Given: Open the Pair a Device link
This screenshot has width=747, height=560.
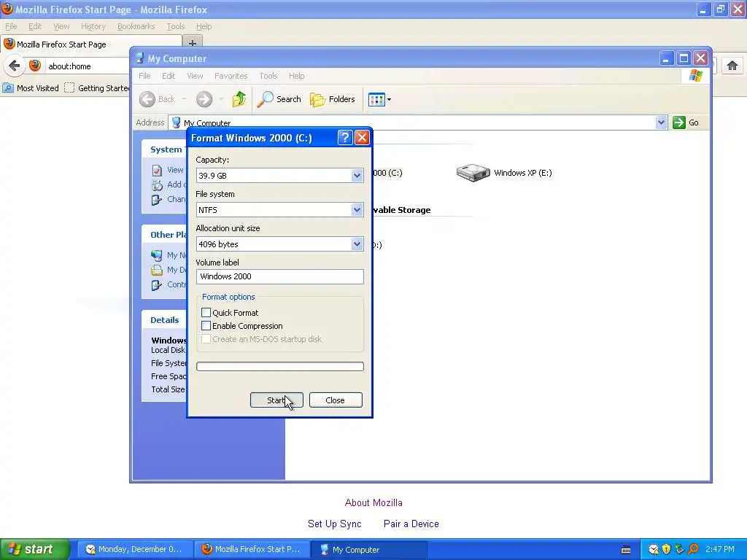Looking at the screenshot, I should 411,524.
